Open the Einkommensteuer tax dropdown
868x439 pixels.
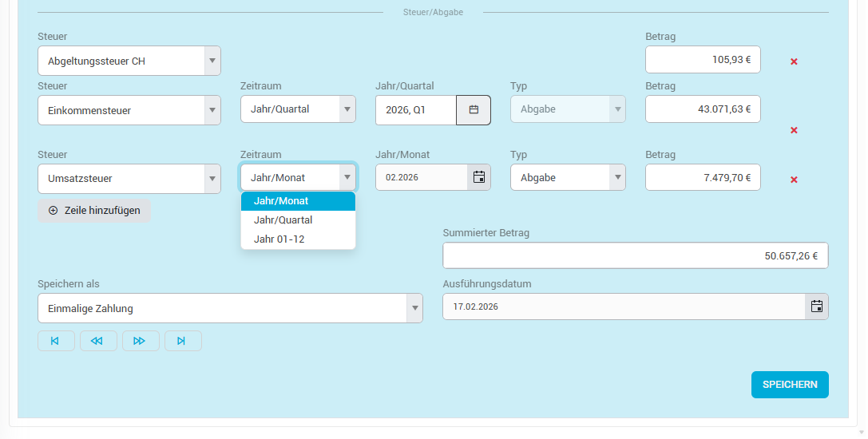[x=212, y=110]
